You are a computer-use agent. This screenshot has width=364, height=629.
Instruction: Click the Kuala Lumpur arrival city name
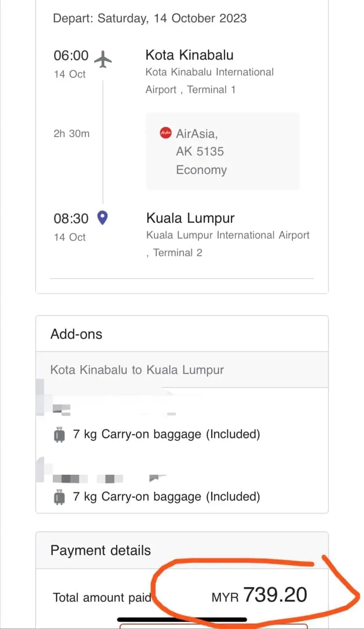tap(190, 218)
